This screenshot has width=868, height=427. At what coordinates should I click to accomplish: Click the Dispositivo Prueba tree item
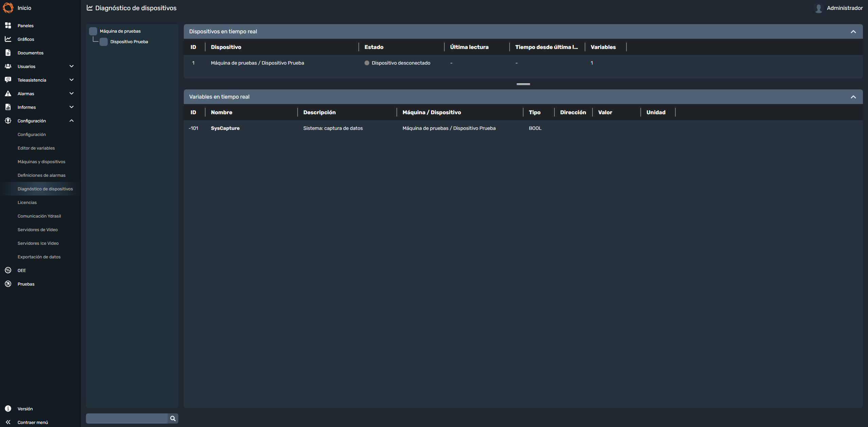coord(129,41)
